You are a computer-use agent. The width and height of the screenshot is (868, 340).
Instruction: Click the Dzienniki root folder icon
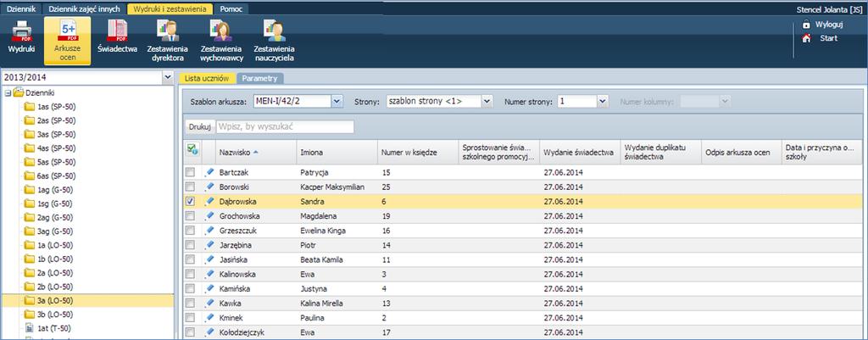[19, 92]
